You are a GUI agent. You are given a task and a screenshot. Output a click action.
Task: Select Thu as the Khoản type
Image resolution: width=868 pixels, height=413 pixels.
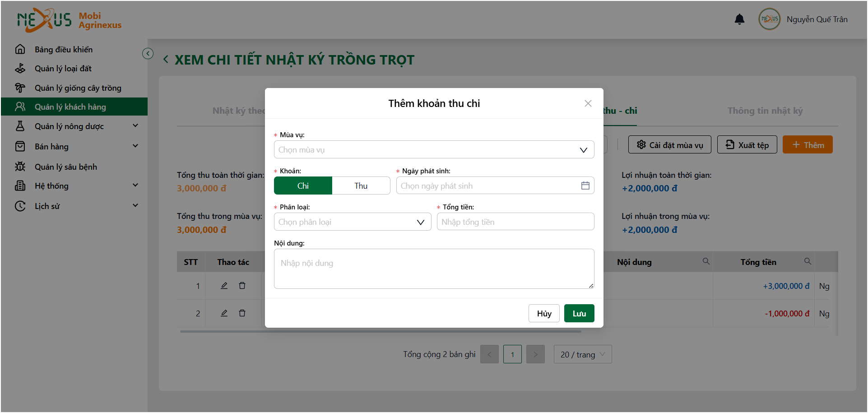(x=361, y=186)
